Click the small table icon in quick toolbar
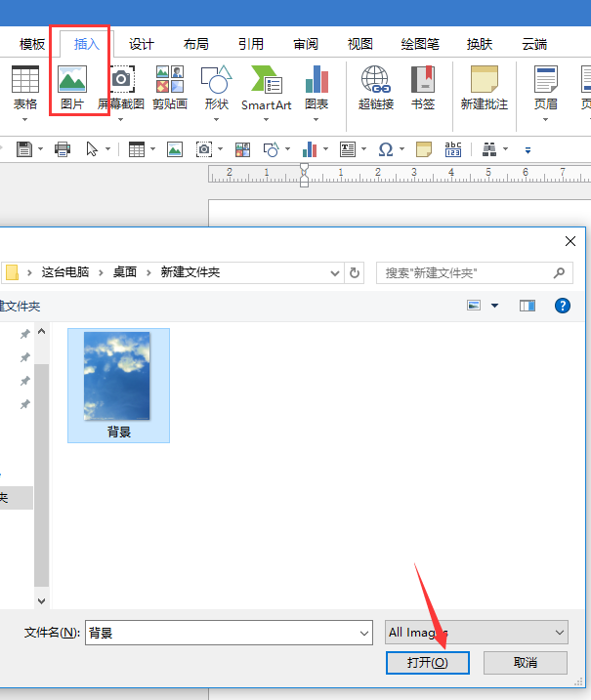The width and height of the screenshot is (591, 700). (137, 149)
